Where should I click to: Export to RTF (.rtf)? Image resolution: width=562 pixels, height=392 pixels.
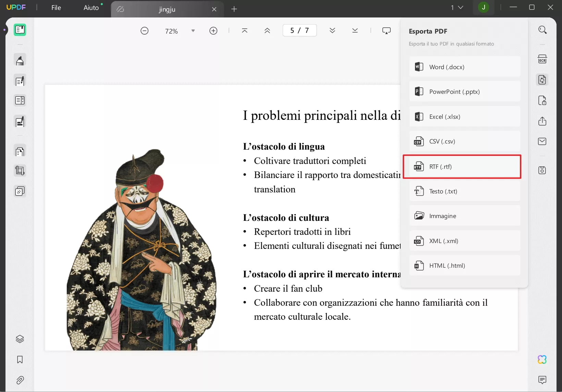tap(462, 166)
